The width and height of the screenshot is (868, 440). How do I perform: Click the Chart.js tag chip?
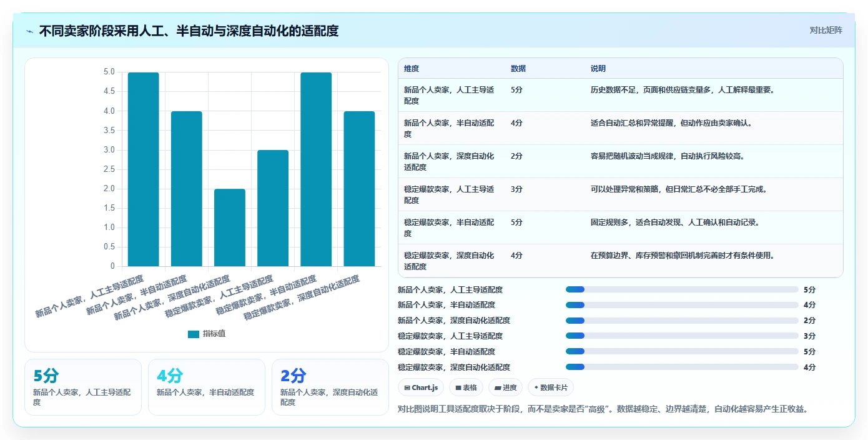pos(421,387)
